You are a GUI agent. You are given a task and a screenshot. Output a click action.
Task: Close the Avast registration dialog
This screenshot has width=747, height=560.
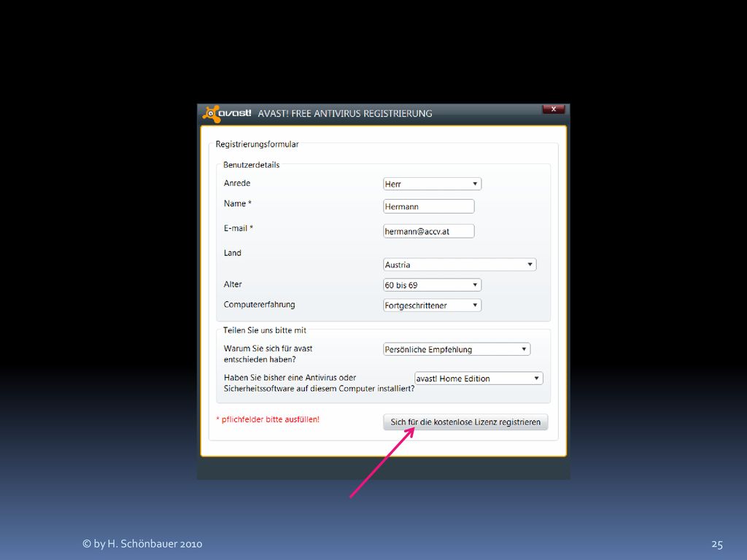pyautogui.click(x=553, y=109)
